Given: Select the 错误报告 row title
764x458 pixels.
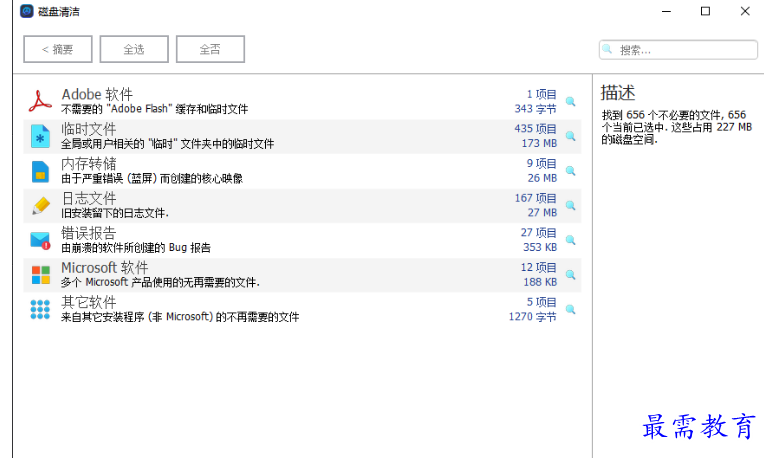Looking at the screenshot, I should [89, 233].
